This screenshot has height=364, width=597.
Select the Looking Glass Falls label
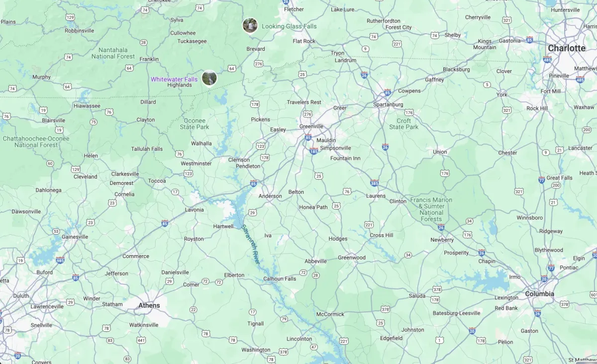tap(289, 26)
